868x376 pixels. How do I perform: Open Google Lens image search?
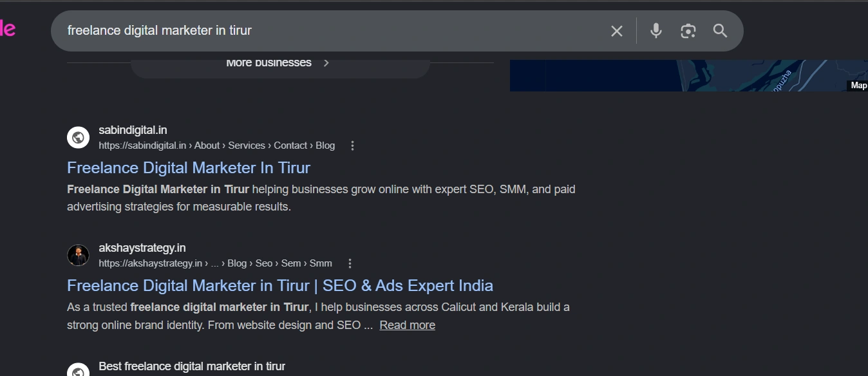[688, 31]
